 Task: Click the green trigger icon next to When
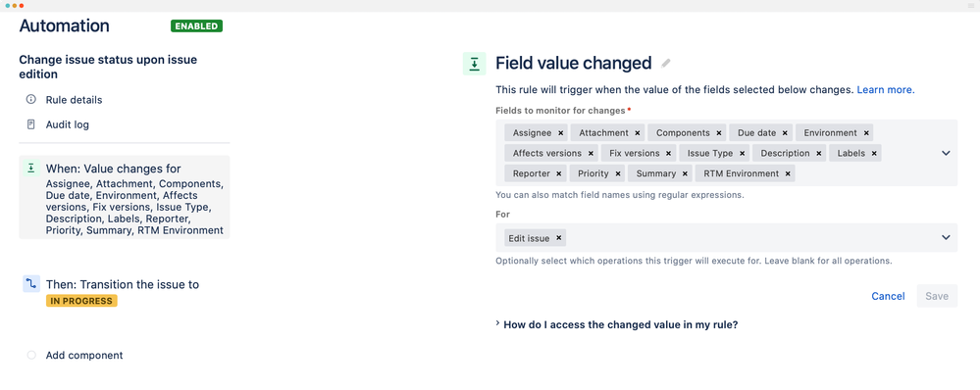pos(30,169)
